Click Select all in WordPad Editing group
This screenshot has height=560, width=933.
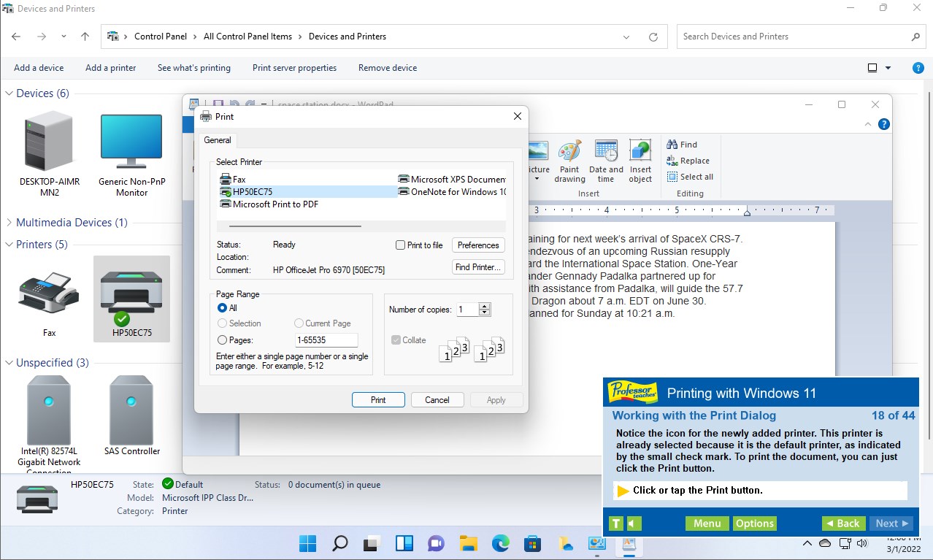click(x=690, y=177)
